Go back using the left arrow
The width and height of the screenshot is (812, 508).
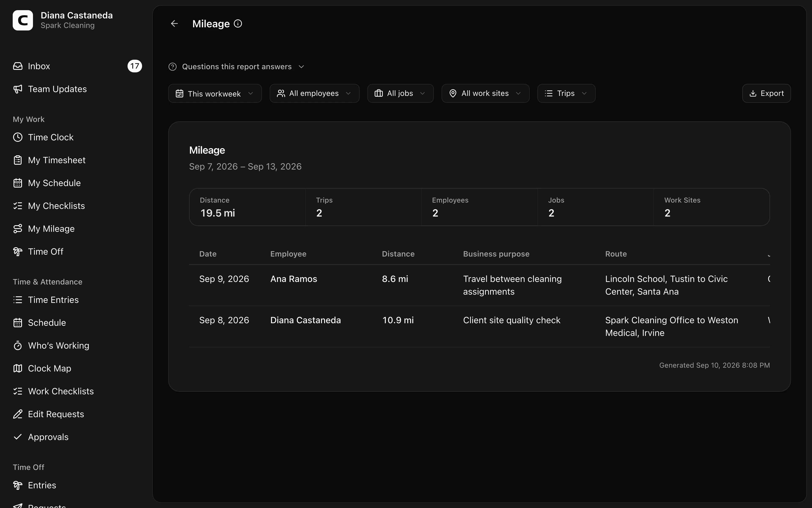tap(174, 23)
